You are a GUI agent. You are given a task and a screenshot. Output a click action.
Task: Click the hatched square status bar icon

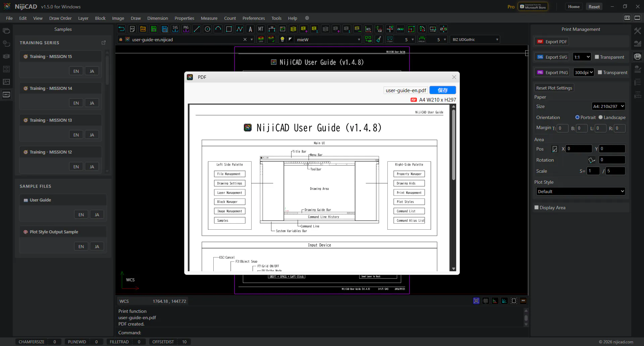[514, 301]
